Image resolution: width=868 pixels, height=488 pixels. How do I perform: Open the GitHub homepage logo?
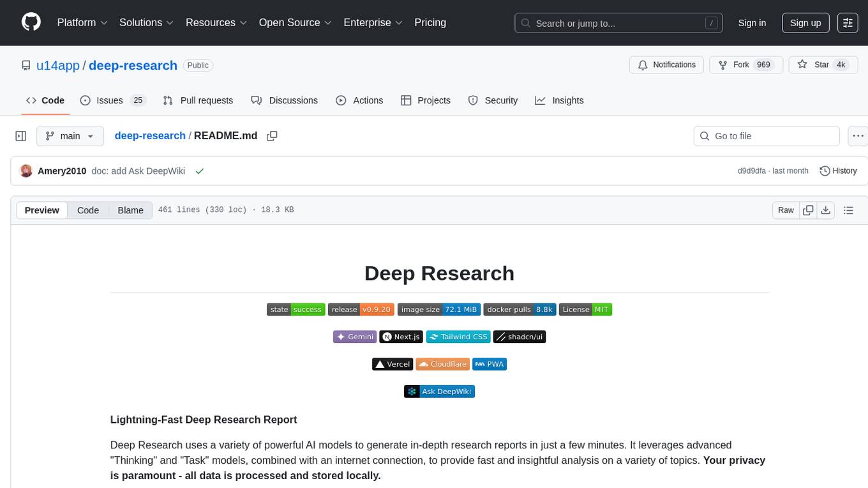point(31,22)
